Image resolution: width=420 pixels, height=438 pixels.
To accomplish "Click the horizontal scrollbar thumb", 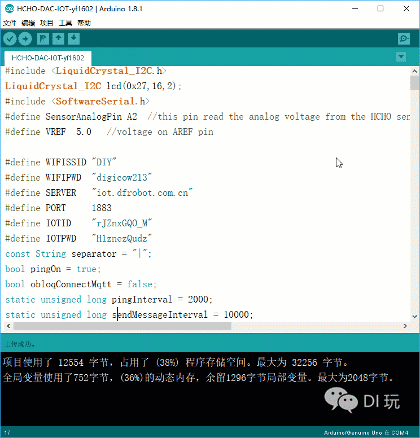I will (122, 326).
